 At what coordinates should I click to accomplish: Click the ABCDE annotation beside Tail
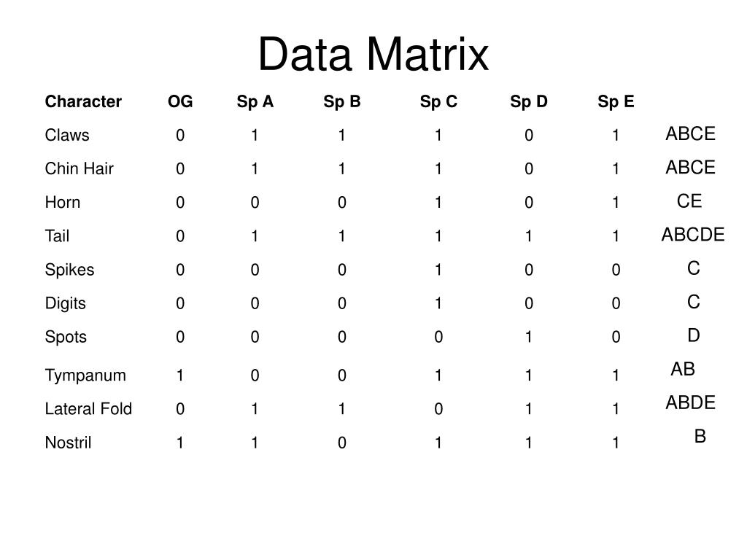693,235
